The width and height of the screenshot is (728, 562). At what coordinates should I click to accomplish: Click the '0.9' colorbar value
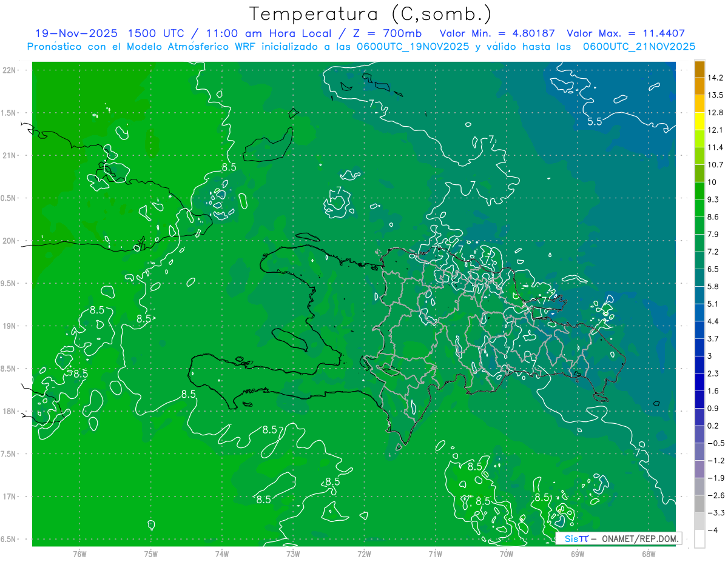[713, 408]
